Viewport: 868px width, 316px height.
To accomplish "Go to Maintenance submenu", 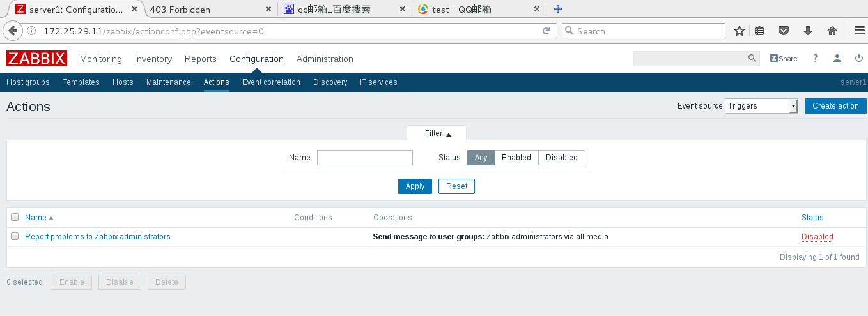I will pos(169,82).
